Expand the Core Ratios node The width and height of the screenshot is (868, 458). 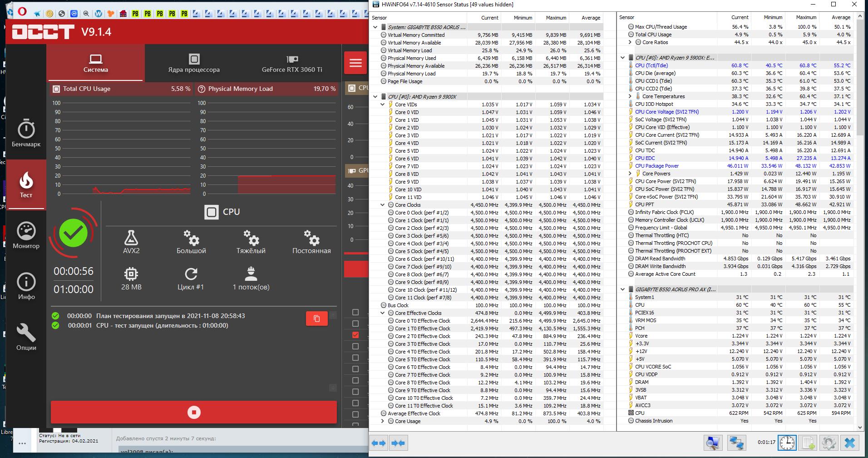pos(630,42)
